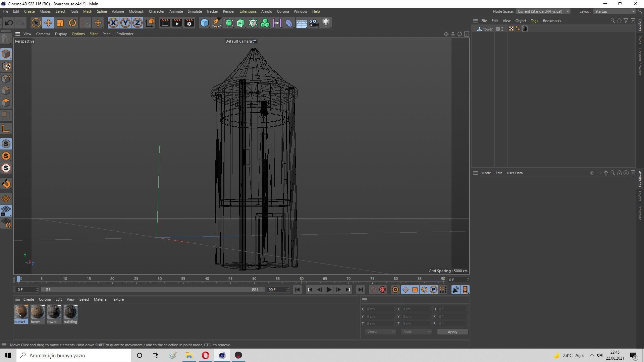Open Edit Render Settings icon
Viewport: 644px width, 362px height.
click(189, 23)
